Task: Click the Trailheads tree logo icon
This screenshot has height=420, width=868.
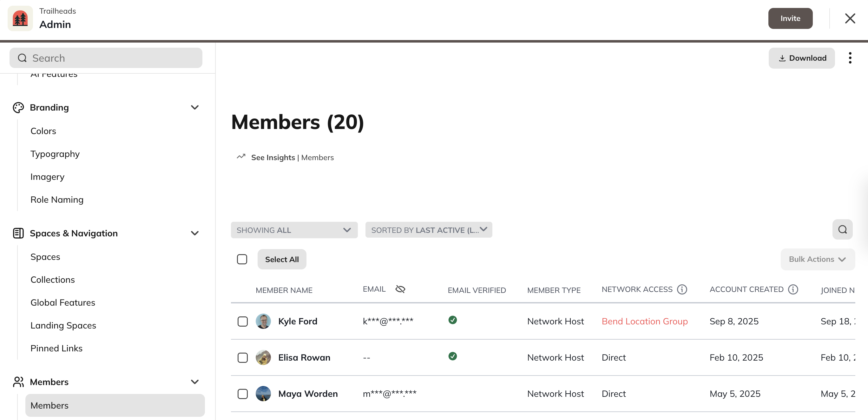Action: 20,18
